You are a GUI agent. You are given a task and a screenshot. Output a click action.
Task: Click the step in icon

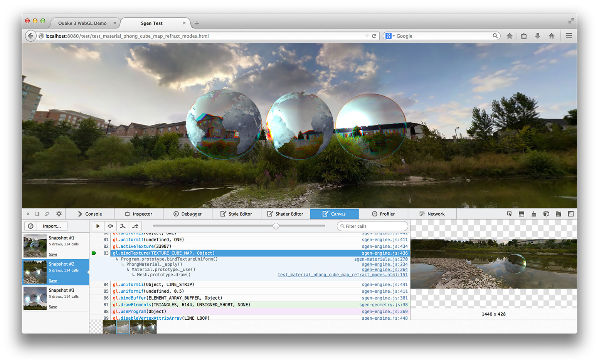pyautogui.click(x=123, y=226)
